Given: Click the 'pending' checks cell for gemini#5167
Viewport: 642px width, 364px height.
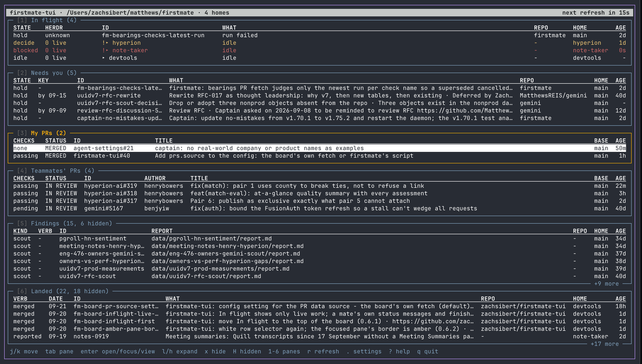Looking at the screenshot, I should [26, 209].
